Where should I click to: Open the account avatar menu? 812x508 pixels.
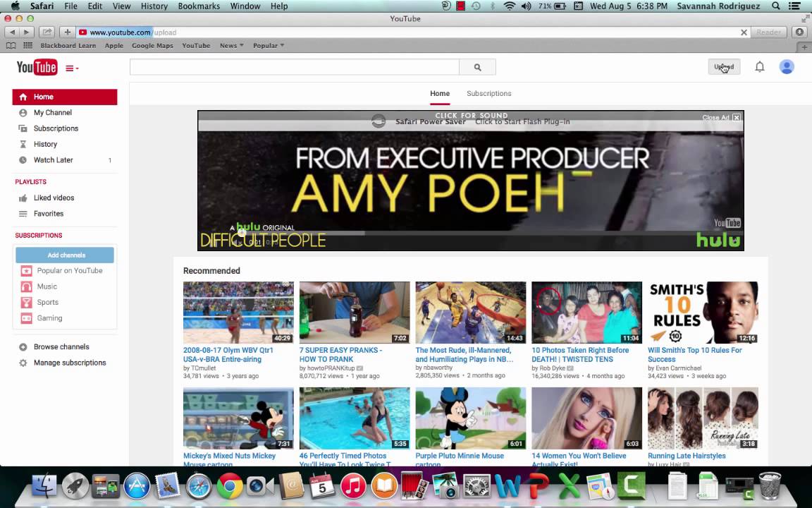[x=787, y=67]
